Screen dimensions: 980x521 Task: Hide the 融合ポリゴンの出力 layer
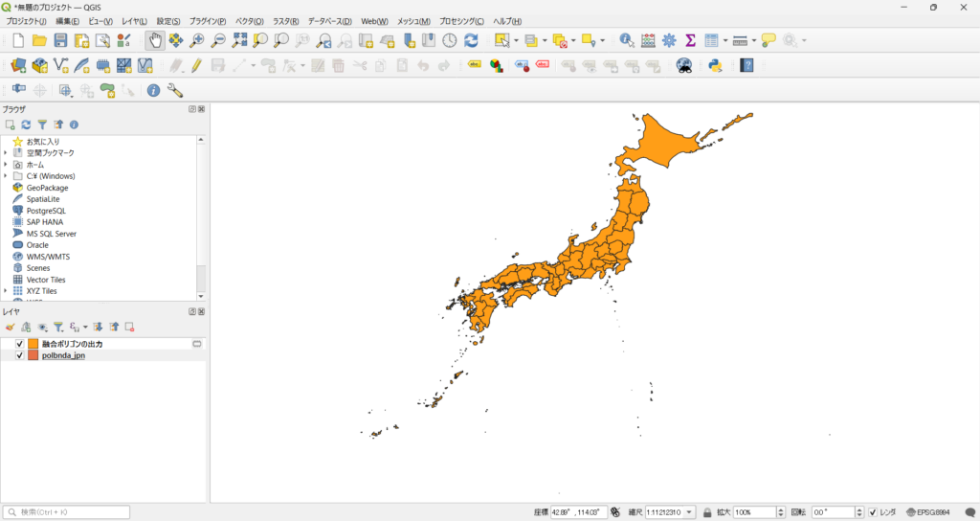click(x=19, y=344)
